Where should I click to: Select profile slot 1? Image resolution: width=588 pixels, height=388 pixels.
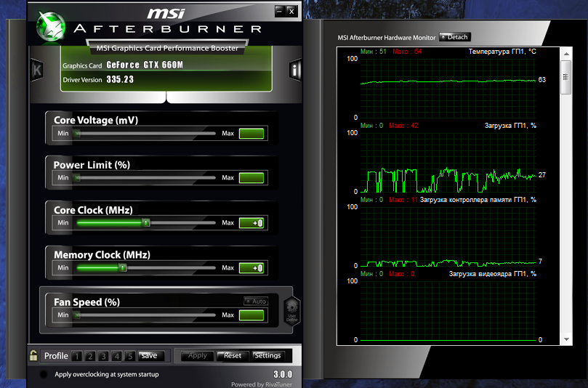click(77, 356)
